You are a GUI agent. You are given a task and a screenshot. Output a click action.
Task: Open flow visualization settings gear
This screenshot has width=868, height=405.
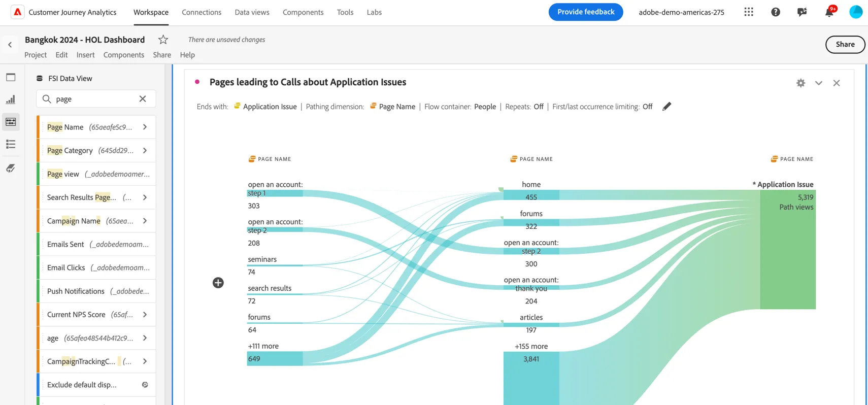tap(800, 83)
